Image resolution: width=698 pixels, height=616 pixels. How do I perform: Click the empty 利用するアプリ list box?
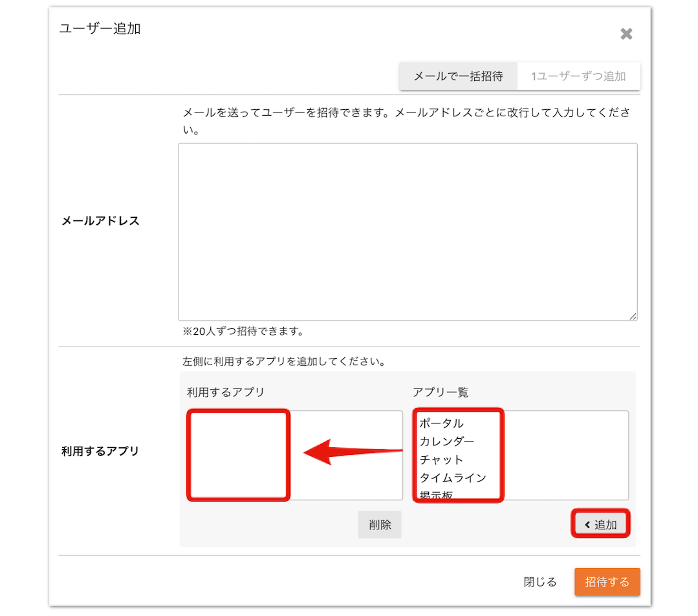[x=295, y=455]
